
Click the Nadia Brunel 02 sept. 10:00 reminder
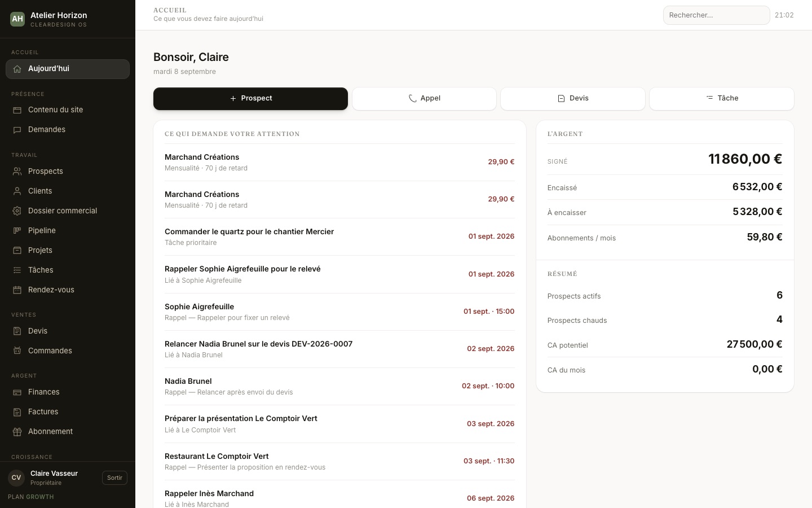tap(339, 387)
